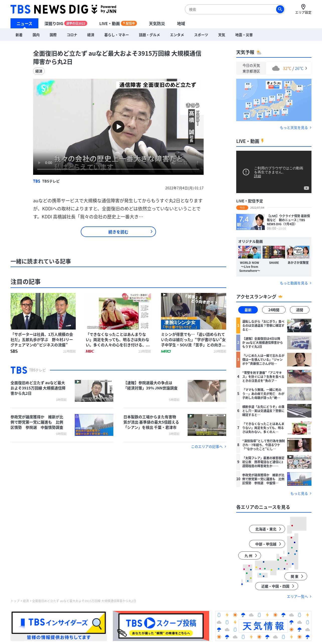The image size is (322, 644).
Task: Open the エリア設定 location pin icon
Action: pos(303,7)
